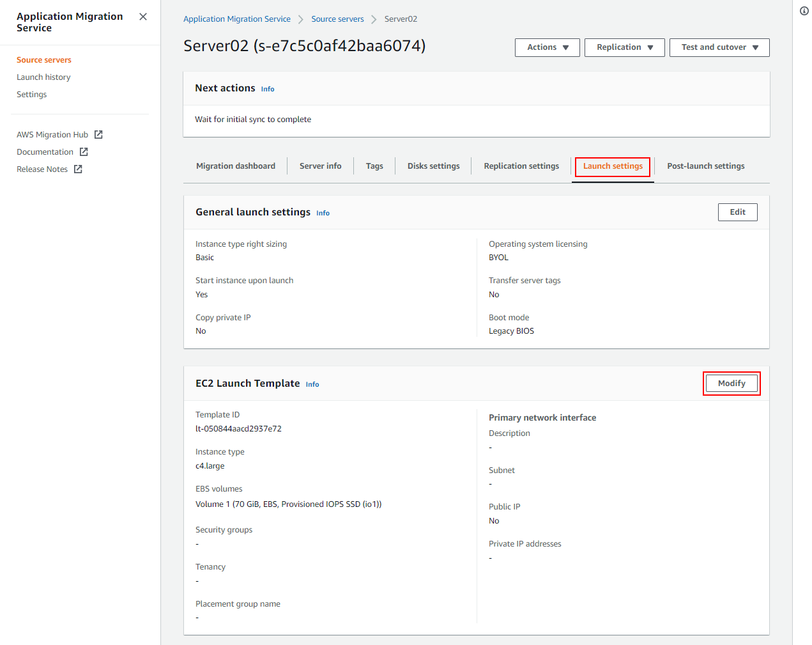This screenshot has height=645, width=812.
Task: Expand the Replication dropdown
Action: [x=624, y=47]
